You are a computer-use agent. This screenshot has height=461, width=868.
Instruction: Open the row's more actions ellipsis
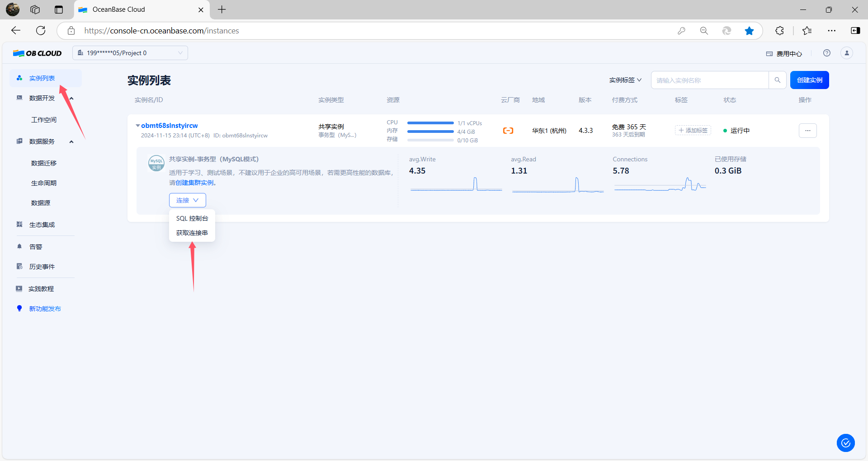tap(808, 131)
